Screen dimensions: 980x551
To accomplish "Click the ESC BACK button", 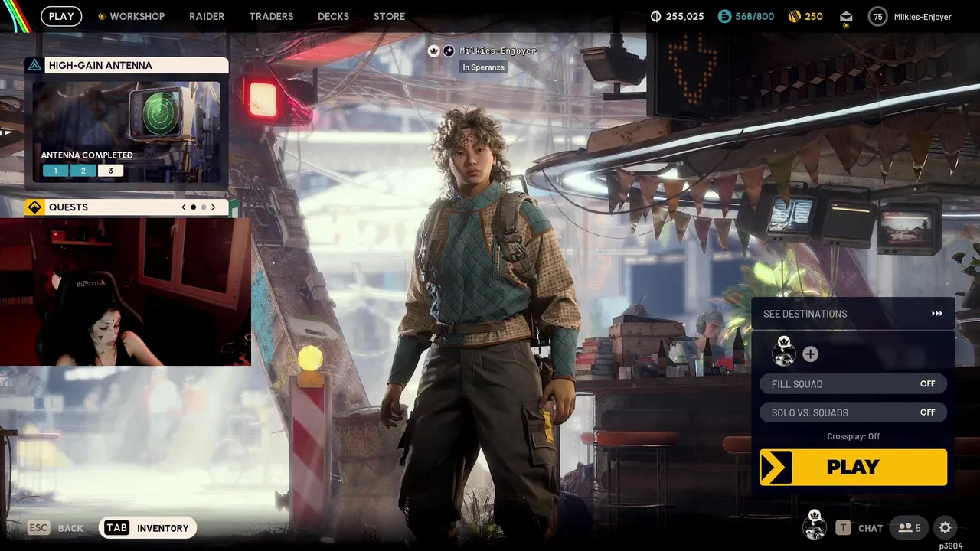I will (x=55, y=528).
